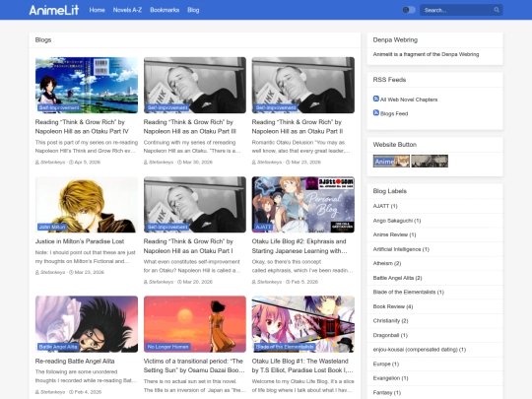Click the Feb 5, 2026 date text
The width and height of the screenshot is (532, 399).
click(x=304, y=282)
